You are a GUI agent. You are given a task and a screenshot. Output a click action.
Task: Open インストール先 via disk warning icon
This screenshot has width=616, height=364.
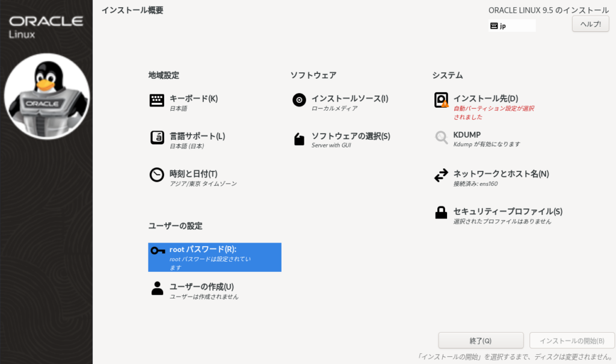(442, 100)
